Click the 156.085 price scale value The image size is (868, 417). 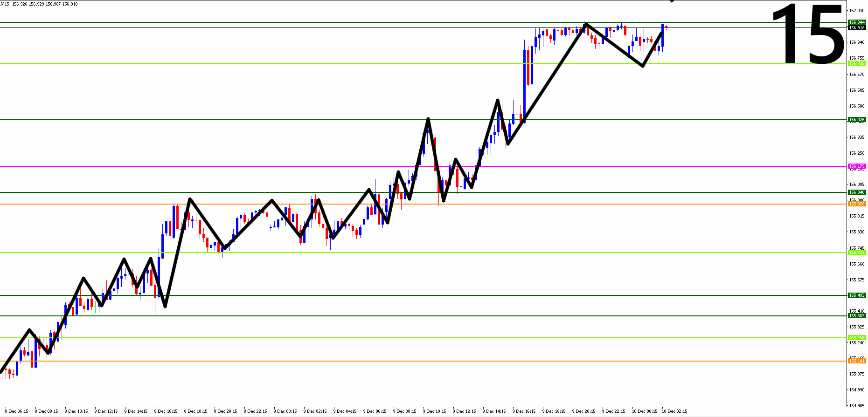point(857,185)
